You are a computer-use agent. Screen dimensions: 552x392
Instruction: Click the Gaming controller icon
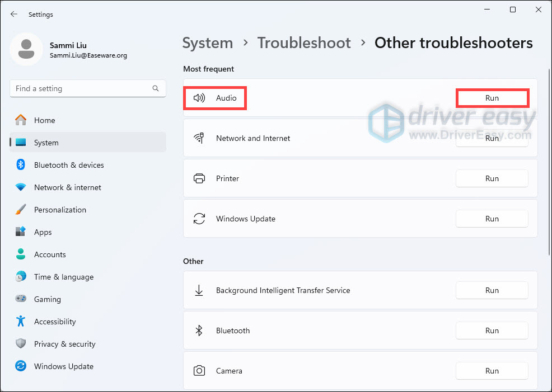(21, 299)
